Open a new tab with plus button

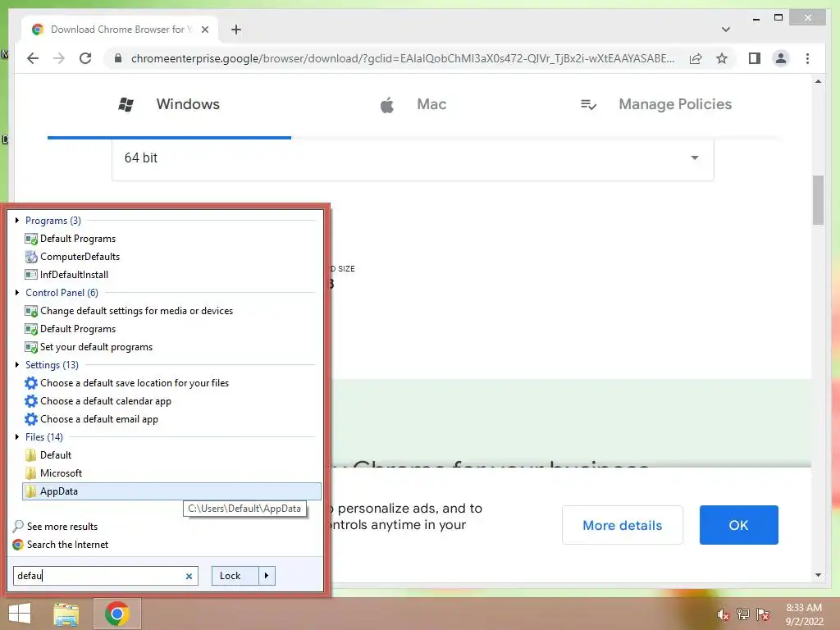[236, 30]
